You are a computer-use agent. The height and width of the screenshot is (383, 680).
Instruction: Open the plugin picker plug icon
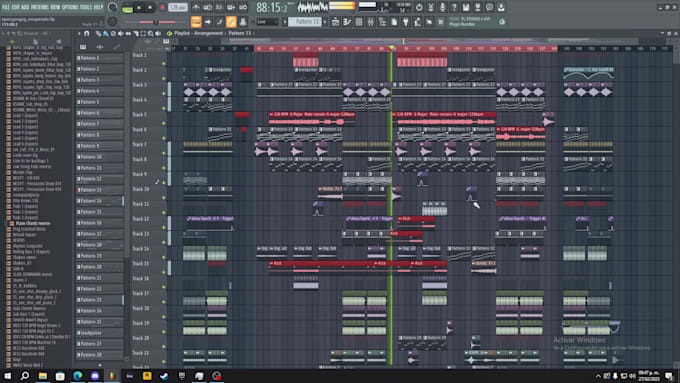tap(405, 22)
